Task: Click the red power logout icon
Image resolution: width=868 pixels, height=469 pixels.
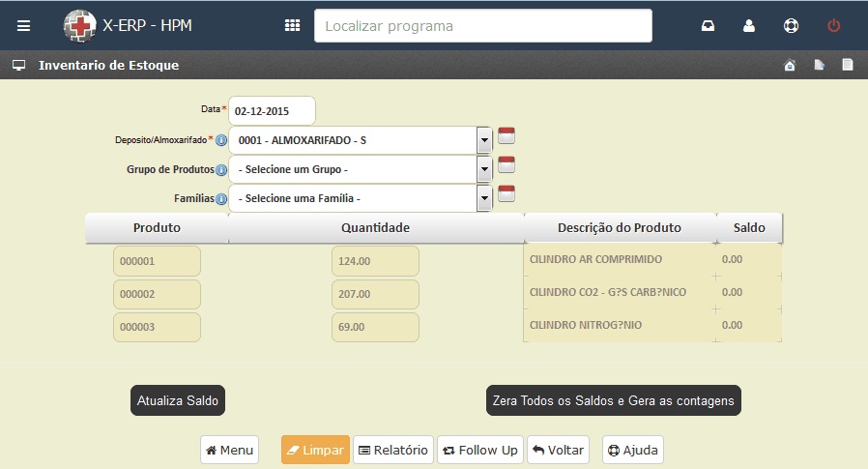Action: pyautogui.click(x=833, y=25)
